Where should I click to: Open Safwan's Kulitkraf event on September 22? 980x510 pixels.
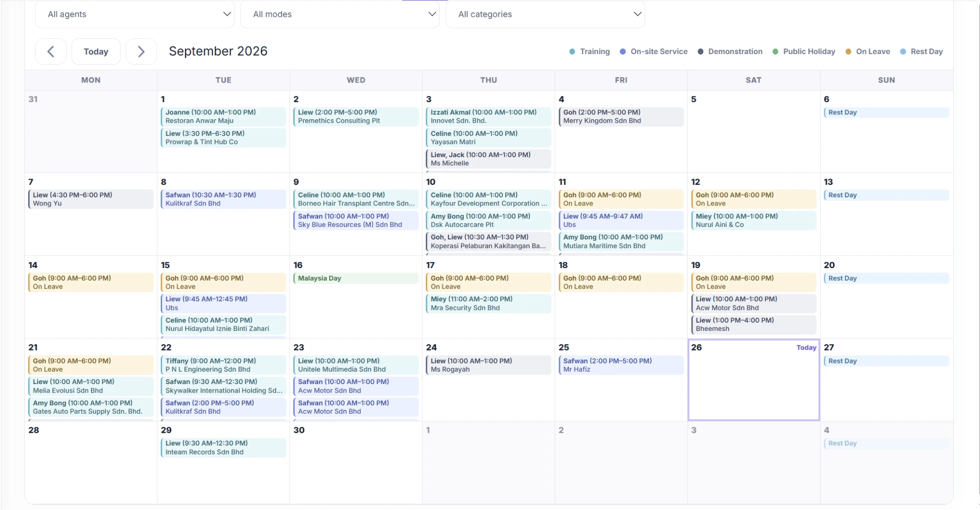point(223,408)
